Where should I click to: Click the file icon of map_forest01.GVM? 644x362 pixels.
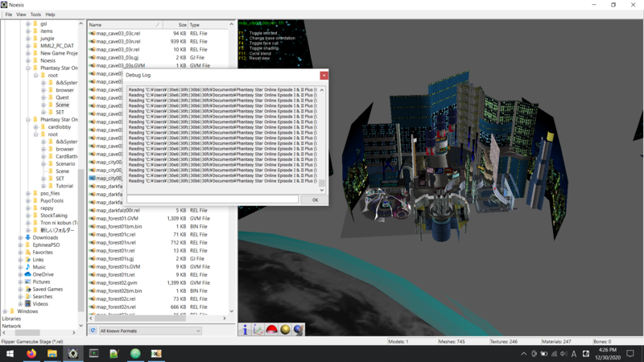coord(93,218)
